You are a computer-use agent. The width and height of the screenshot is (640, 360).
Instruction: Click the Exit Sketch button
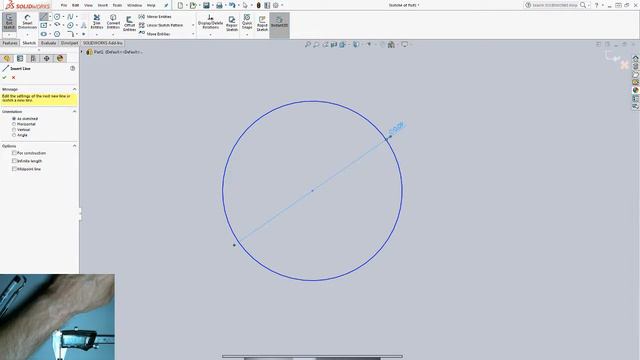9,22
